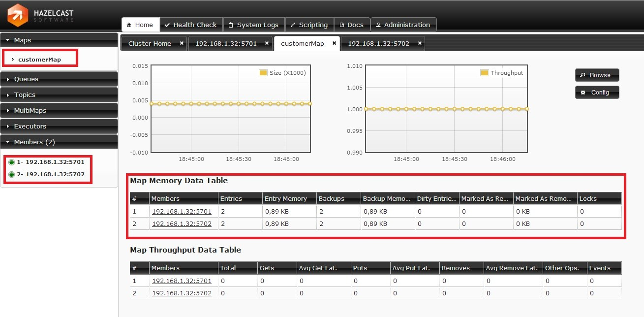Collapse the Members (2) section
This screenshot has width=644, height=317.
coord(59,142)
